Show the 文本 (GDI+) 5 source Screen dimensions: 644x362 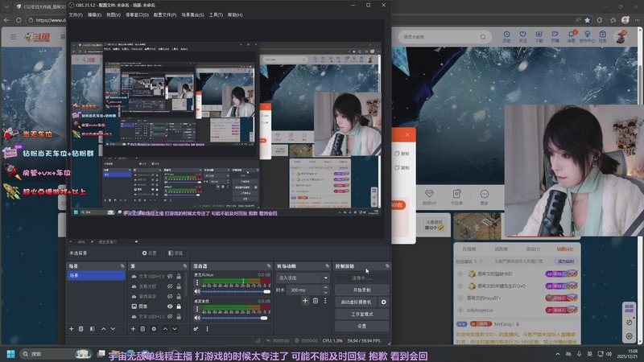pyautogui.click(x=170, y=276)
